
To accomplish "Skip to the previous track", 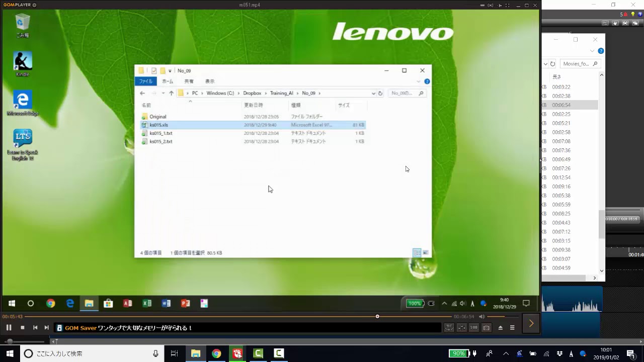I will [35, 328].
